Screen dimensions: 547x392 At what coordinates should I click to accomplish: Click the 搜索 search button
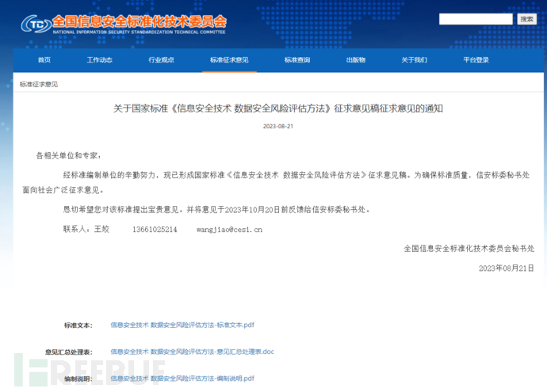526,19
